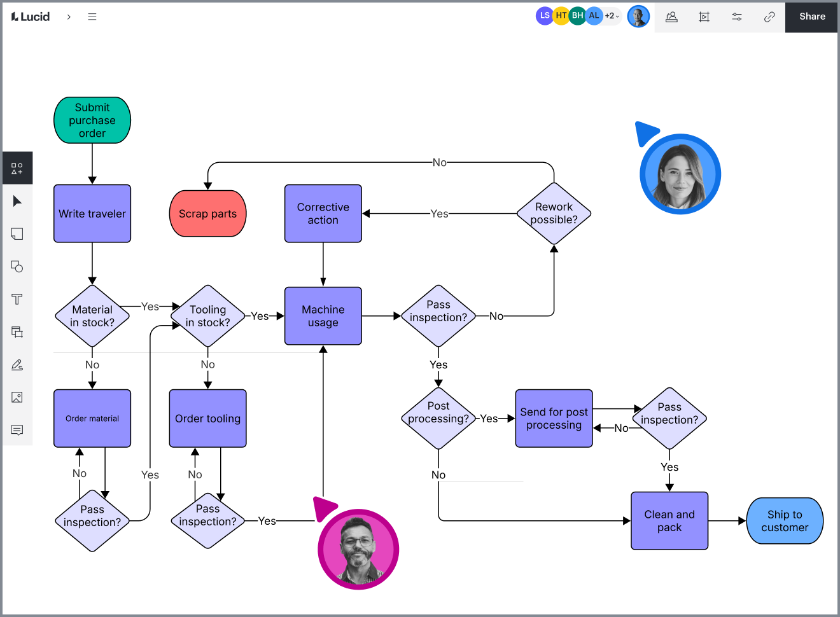The image size is (840, 617).
Task: Open the collaborators panel icon
Action: pos(671,17)
